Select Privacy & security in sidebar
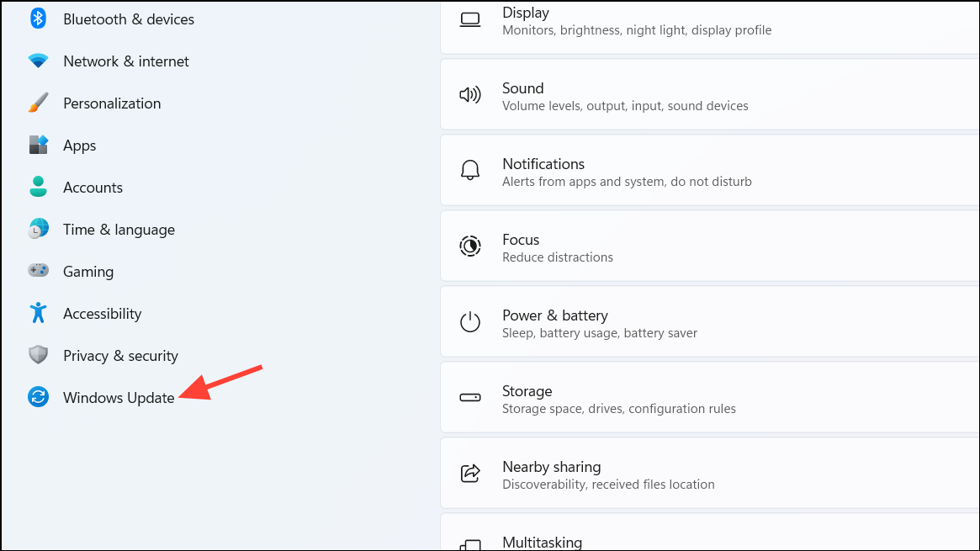 [x=120, y=355]
